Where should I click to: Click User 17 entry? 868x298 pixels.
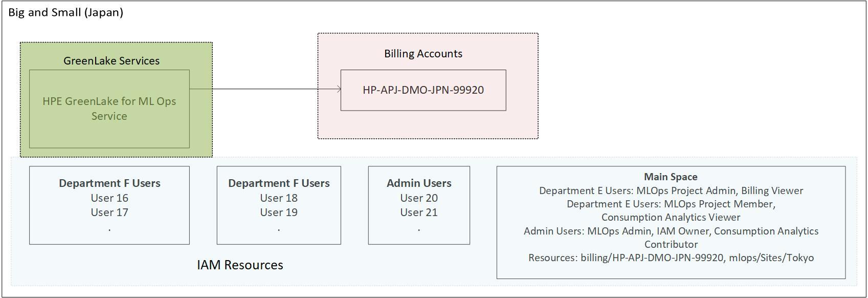[x=109, y=212]
